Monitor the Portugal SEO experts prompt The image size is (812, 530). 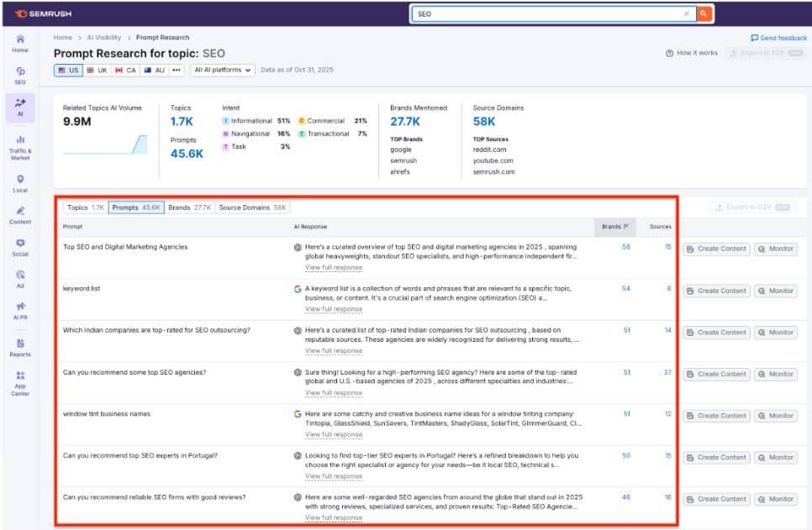[x=776, y=458]
